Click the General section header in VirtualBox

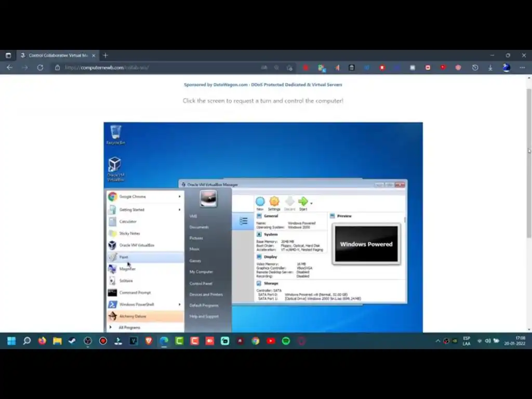[x=271, y=216]
